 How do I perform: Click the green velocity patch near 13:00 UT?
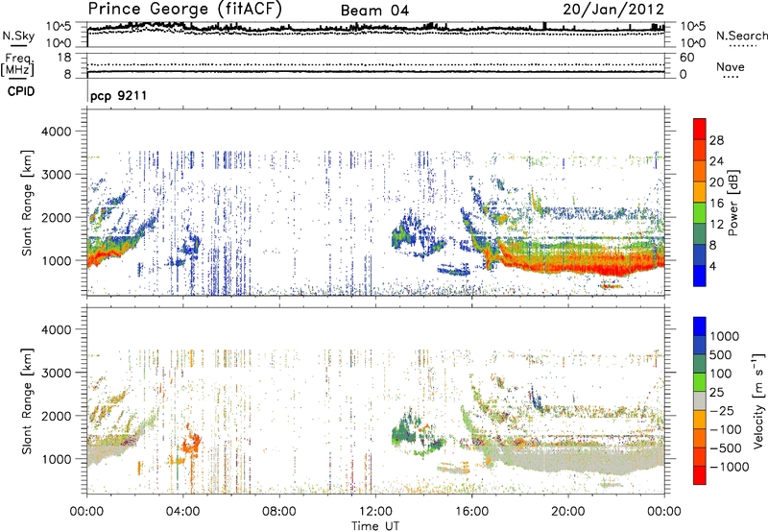404,431
